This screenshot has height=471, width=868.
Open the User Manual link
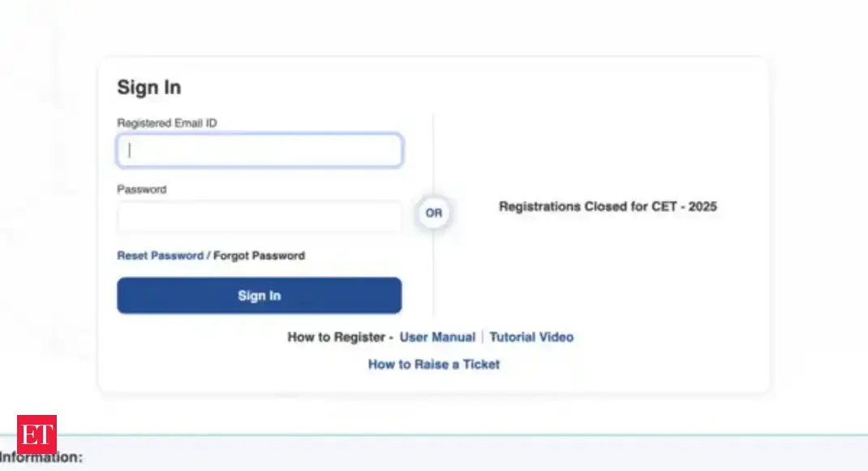pos(437,337)
